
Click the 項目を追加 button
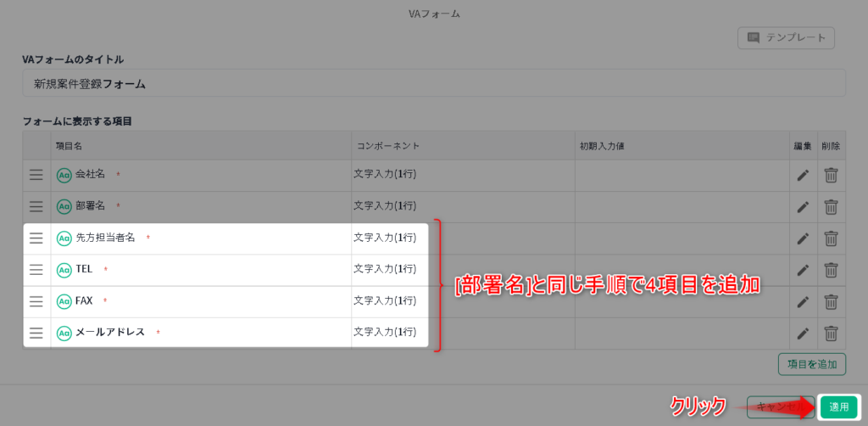[x=811, y=365]
